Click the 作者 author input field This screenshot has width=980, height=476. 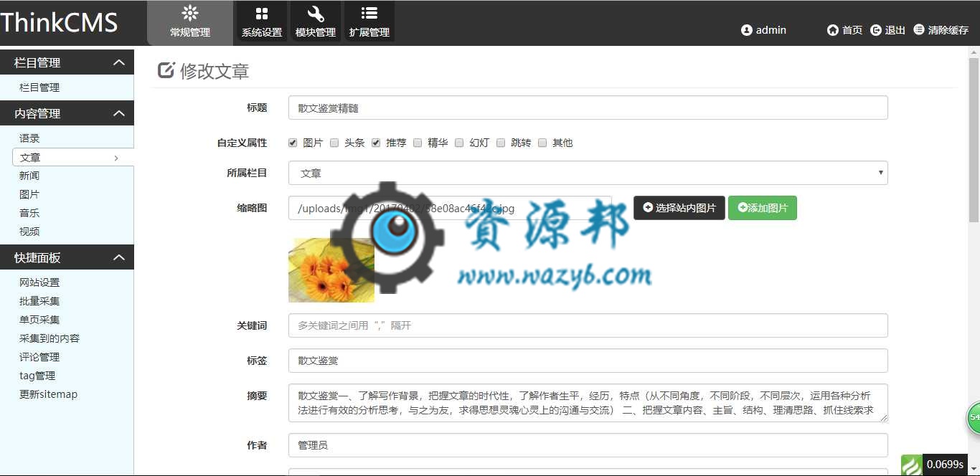tap(588, 445)
